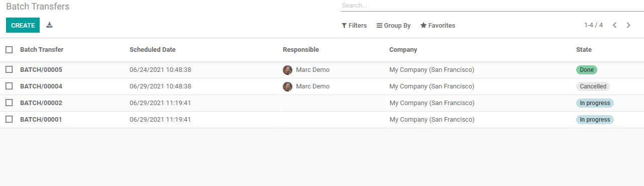
Task: Click the Cancelled status badge
Action: point(593,86)
